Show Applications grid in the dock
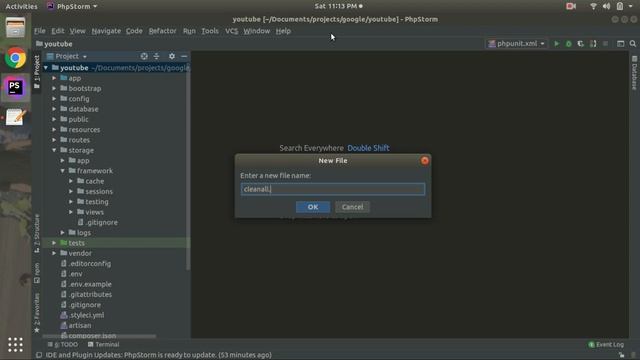The height and width of the screenshot is (360, 640). pos(16,344)
